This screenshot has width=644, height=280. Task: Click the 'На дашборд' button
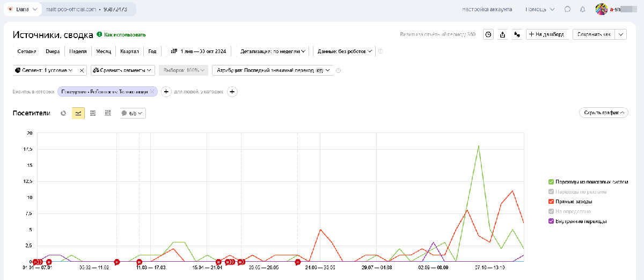tap(547, 34)
